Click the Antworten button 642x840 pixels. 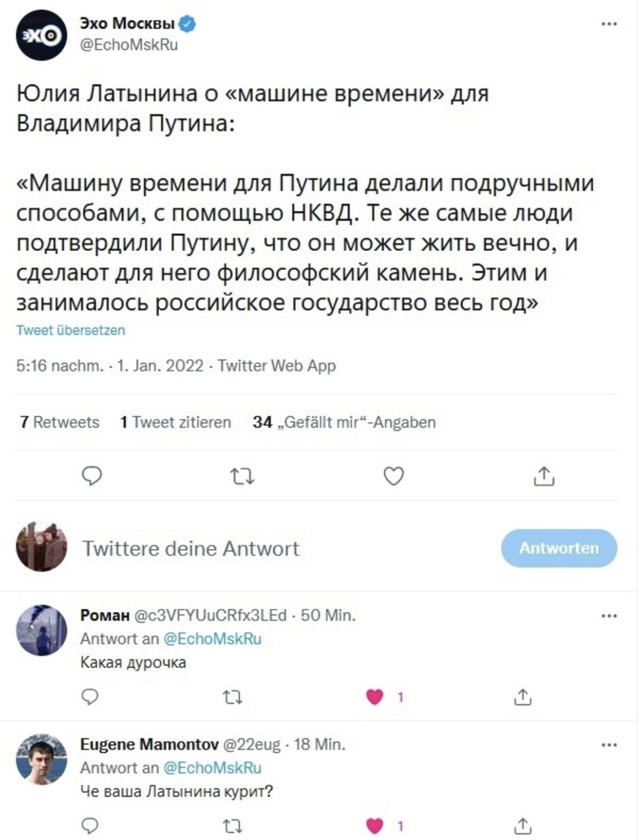558,548
